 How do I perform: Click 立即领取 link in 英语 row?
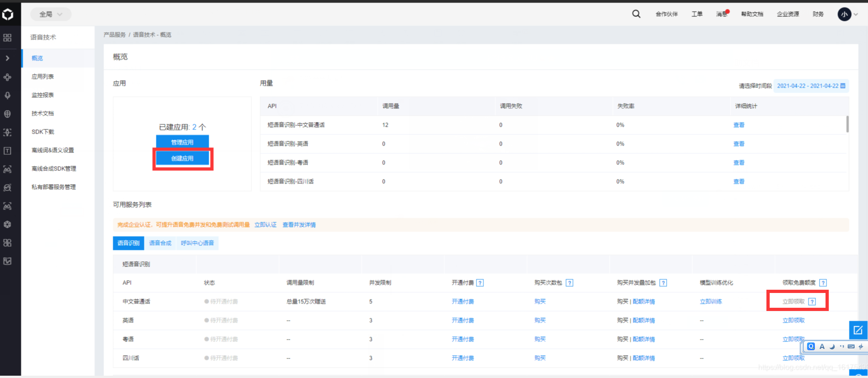[x=794, y=321]
